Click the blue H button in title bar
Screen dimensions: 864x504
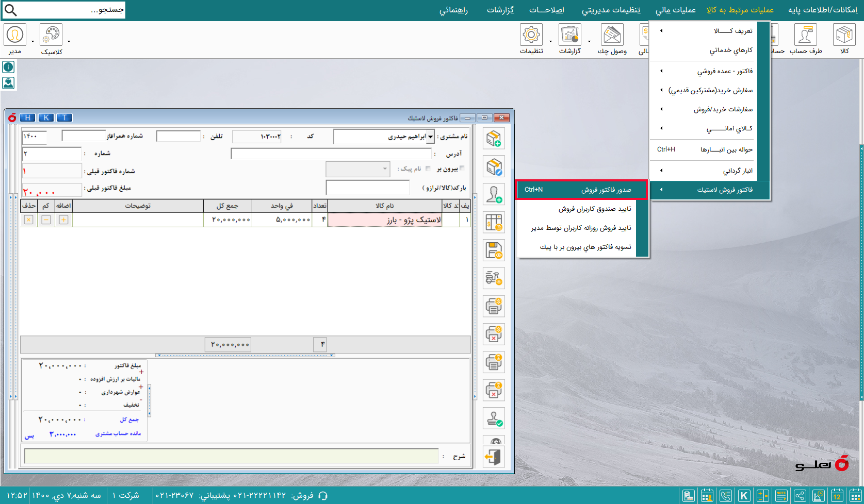[x=27, y=117]
